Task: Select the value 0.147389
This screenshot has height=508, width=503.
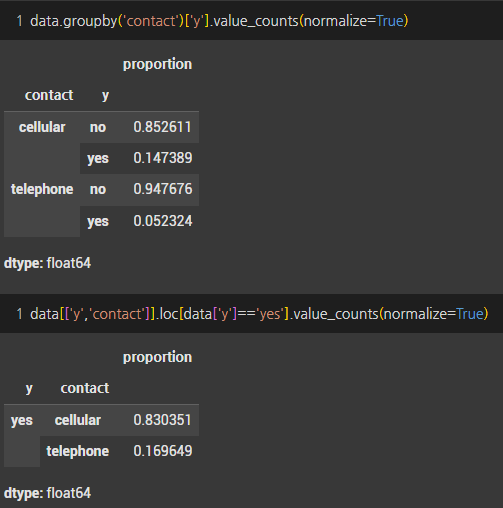Action: click(162, 158)
